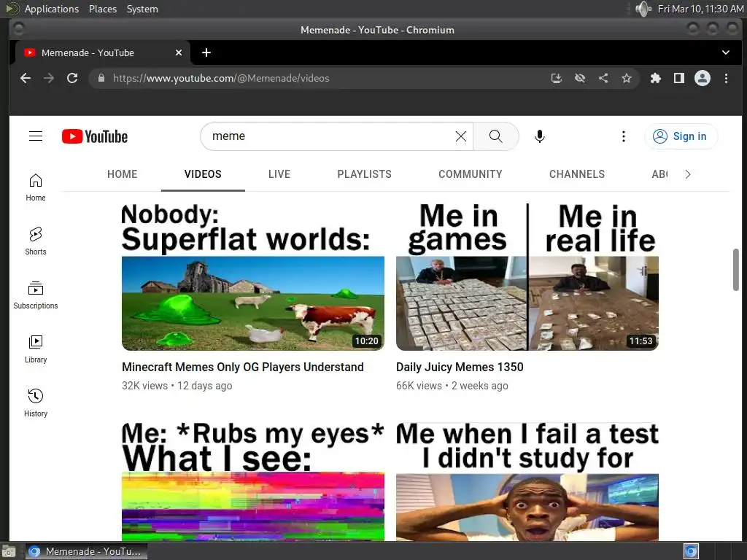Click the browser forward arrow
747x560 pixels.
49,78
